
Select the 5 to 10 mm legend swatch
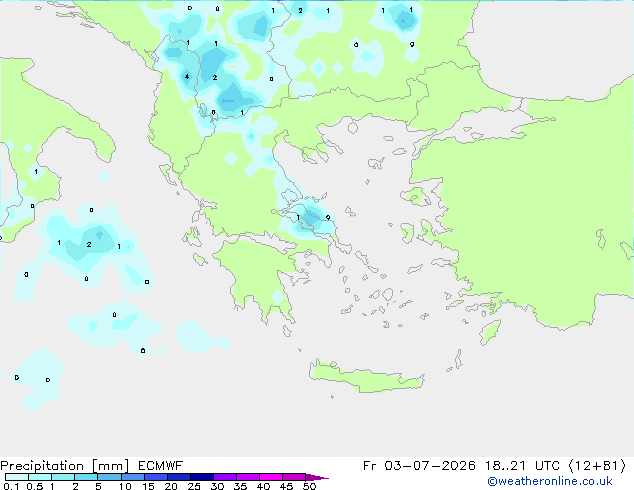(109, 477)
